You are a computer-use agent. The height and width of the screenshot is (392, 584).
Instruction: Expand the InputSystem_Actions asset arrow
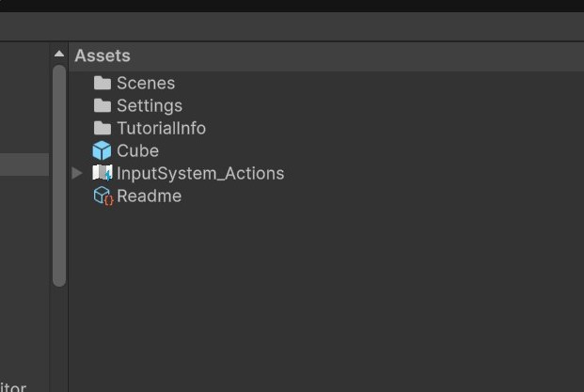point(77,173)
